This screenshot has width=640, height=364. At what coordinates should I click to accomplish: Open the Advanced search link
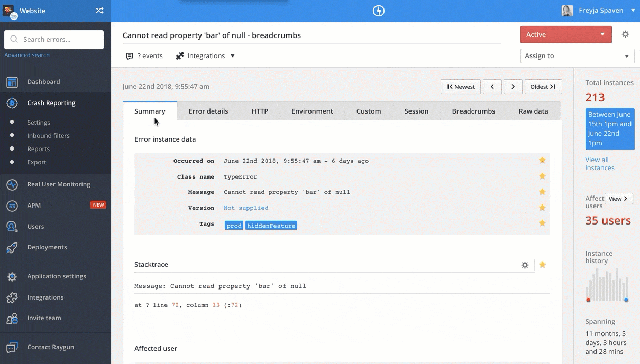(27, 55)
